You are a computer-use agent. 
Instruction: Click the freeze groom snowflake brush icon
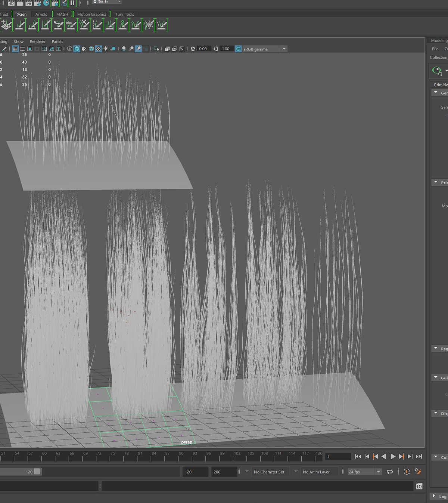(x=149, y=25)
